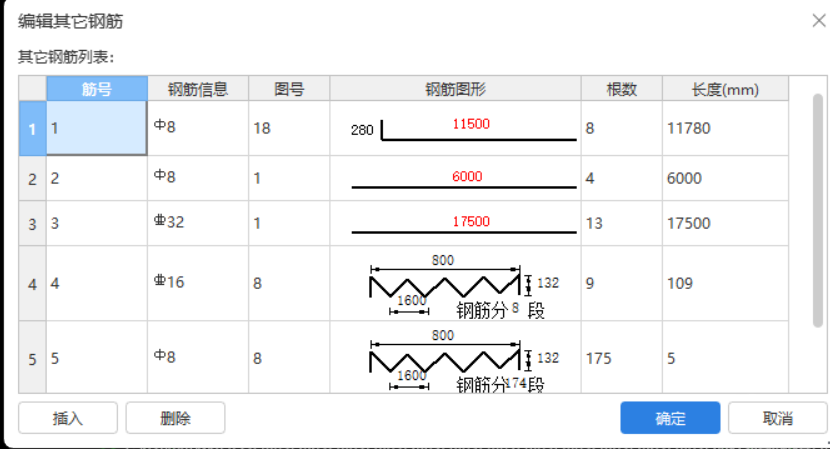Select row header number 3
The height and width of the screenshot is (449, 830).
(32, 223)
